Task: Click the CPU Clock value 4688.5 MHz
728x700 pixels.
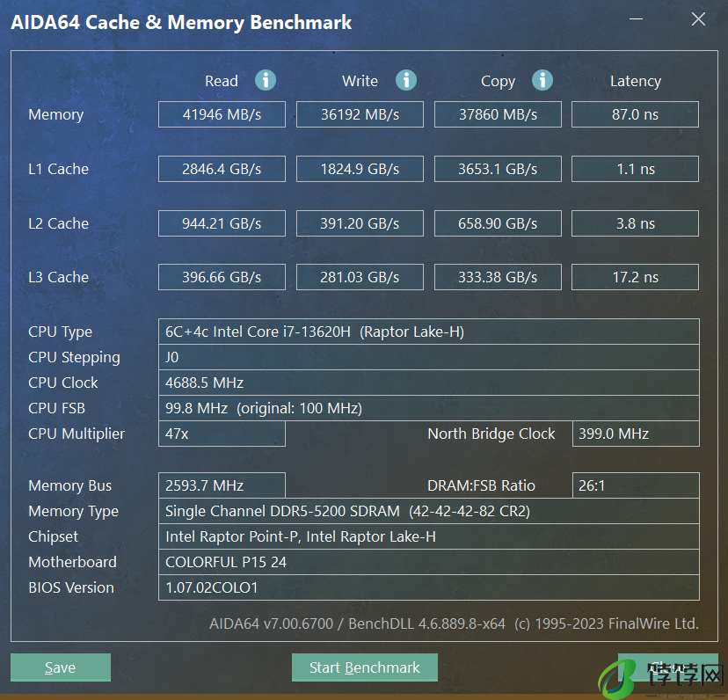Action: pos(429,383)
